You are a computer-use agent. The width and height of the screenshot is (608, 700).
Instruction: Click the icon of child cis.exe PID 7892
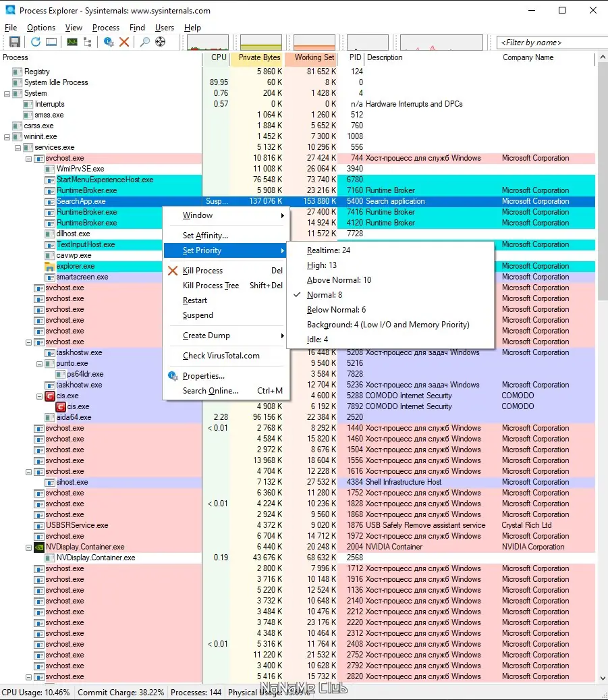click(x=60, y=406)
